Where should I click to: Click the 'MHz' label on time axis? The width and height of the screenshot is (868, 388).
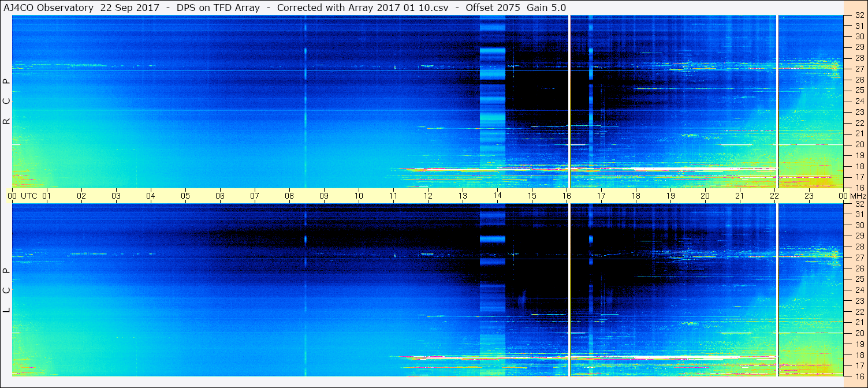pos(857,196)
